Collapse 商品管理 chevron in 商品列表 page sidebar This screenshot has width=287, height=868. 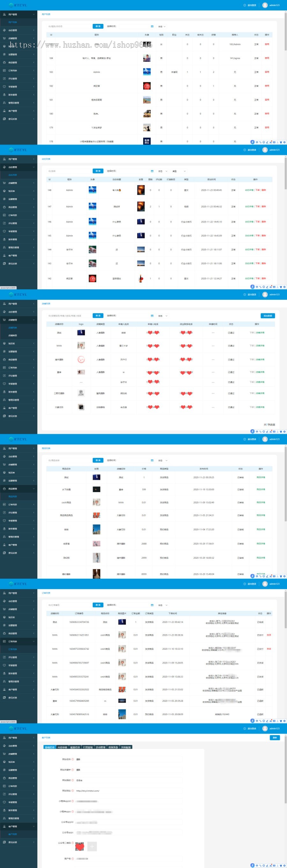point(34,489)
